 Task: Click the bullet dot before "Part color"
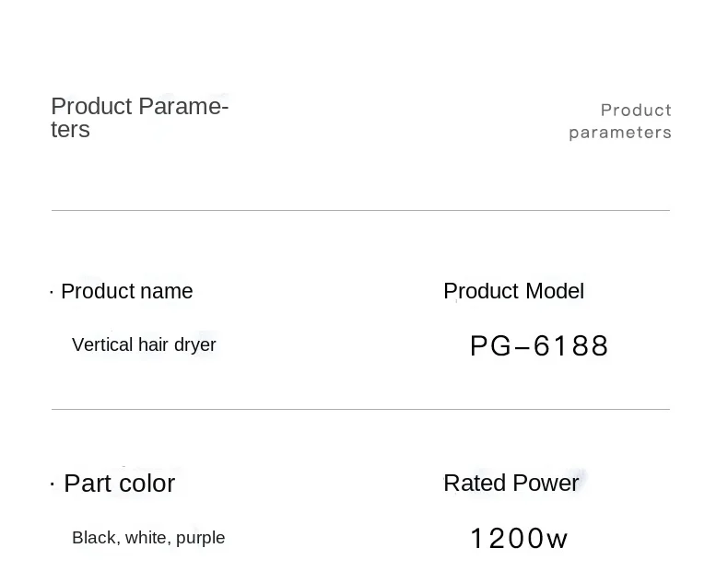pyautogui.click(x=53, y=484)
